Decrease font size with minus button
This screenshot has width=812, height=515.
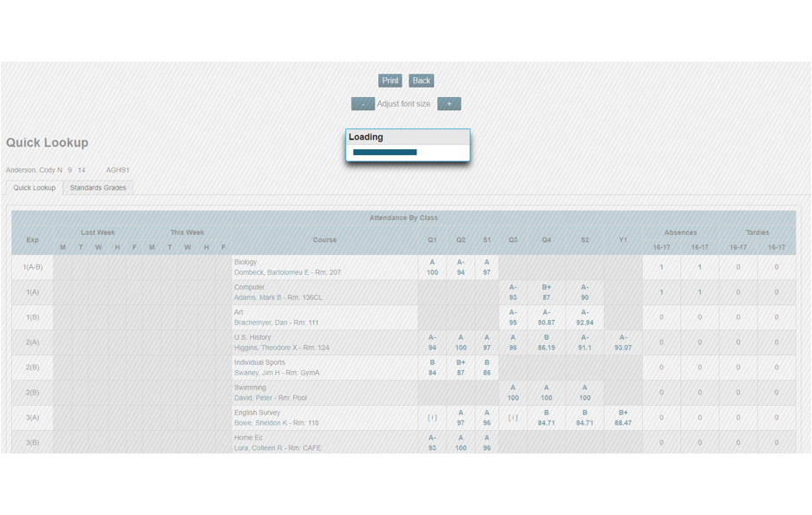click(363, 104)
